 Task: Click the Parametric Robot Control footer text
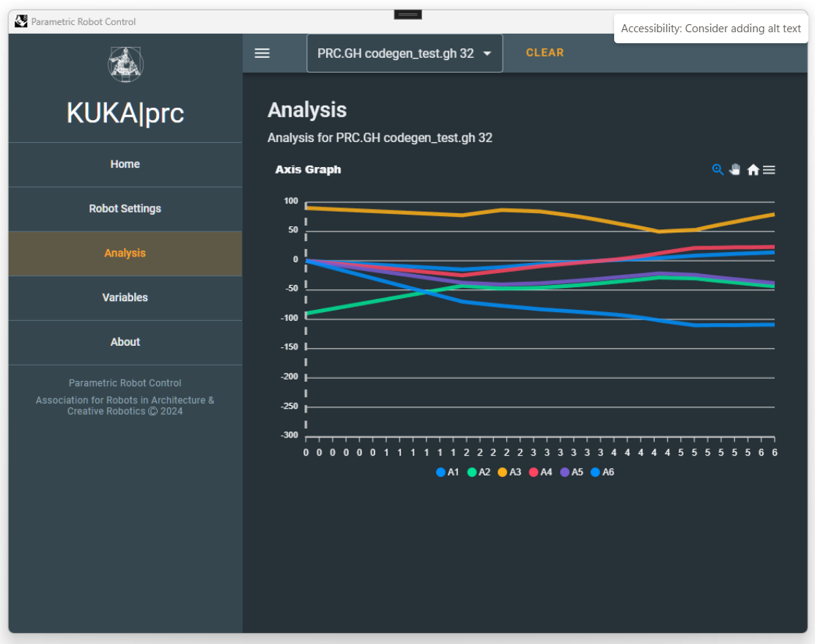(x=125, y=383)
